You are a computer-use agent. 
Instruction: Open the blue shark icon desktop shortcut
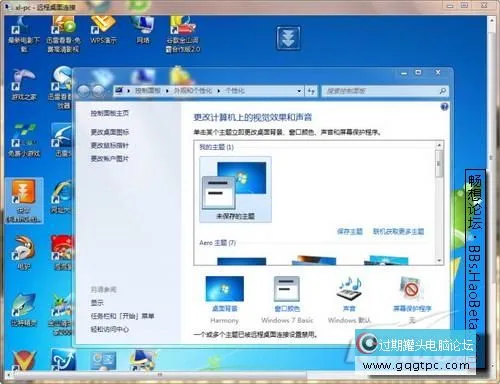coord(23,309)
